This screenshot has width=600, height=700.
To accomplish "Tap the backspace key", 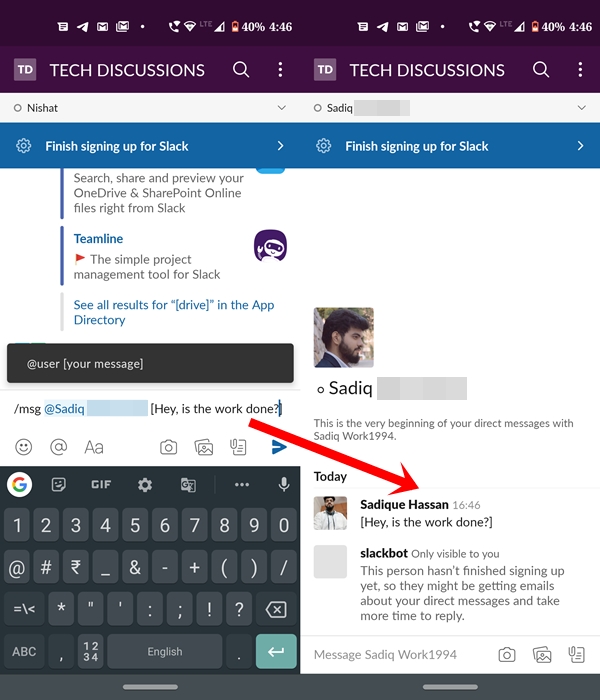I will pyautogui.click(x=276, y=609).
